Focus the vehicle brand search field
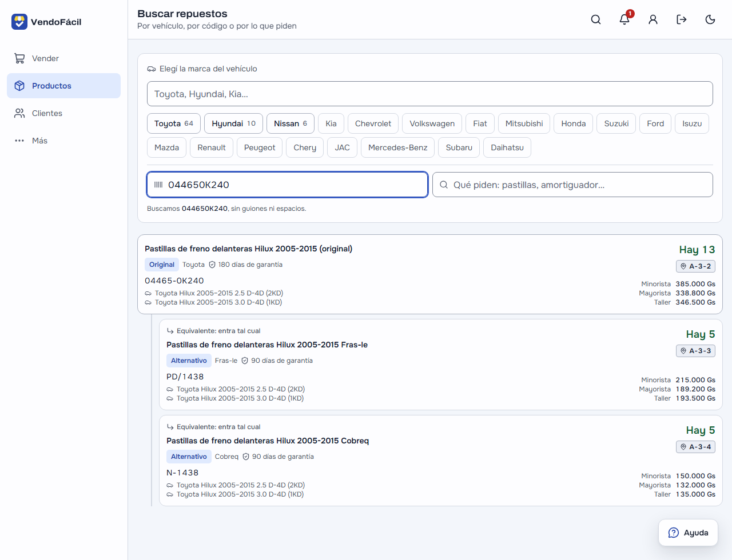 (430, 94)
